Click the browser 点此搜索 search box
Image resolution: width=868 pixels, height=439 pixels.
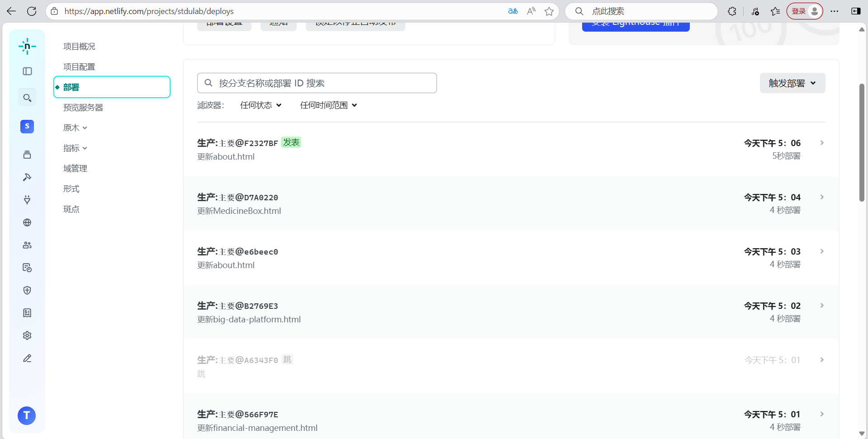tap(641, 11)
